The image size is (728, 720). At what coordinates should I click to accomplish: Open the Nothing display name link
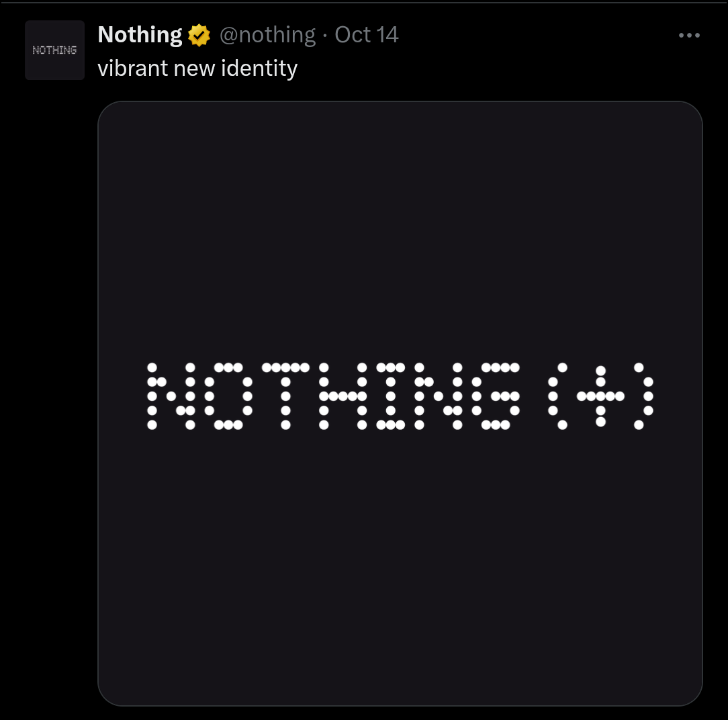(140, 35)
